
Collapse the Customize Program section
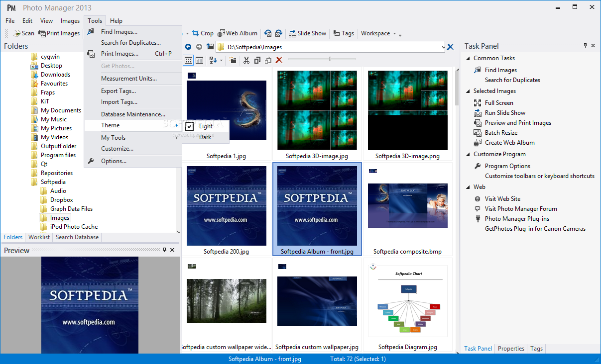tap(468, 154)
